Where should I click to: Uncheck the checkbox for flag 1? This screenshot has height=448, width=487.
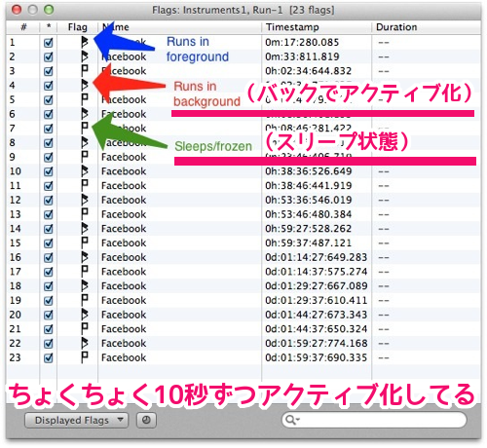click(x=49, y=43)
